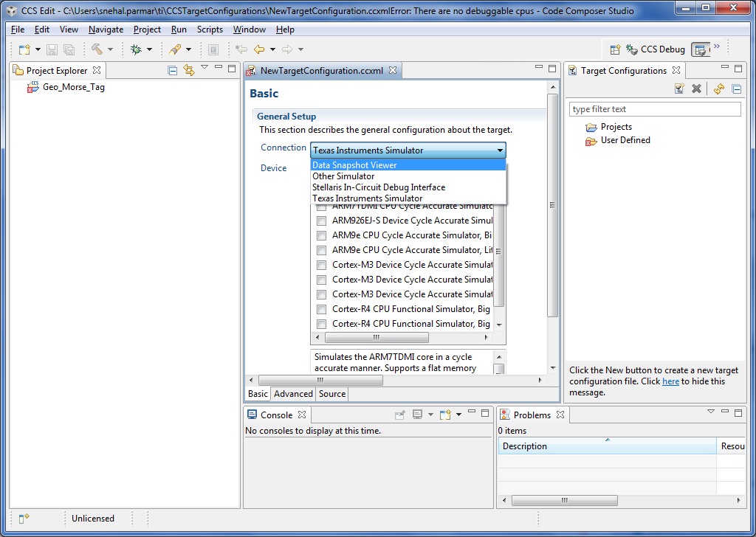Click the Save All toolbar icon

69,49
